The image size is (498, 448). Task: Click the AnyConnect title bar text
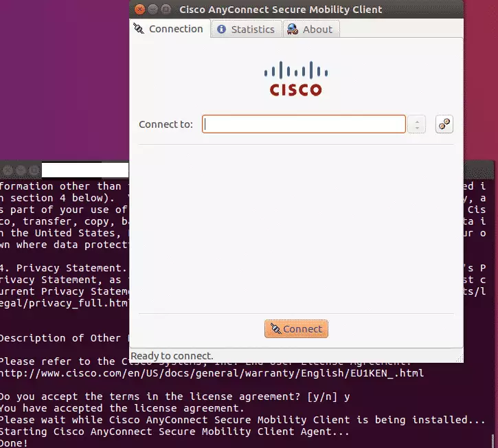[280, 10]
